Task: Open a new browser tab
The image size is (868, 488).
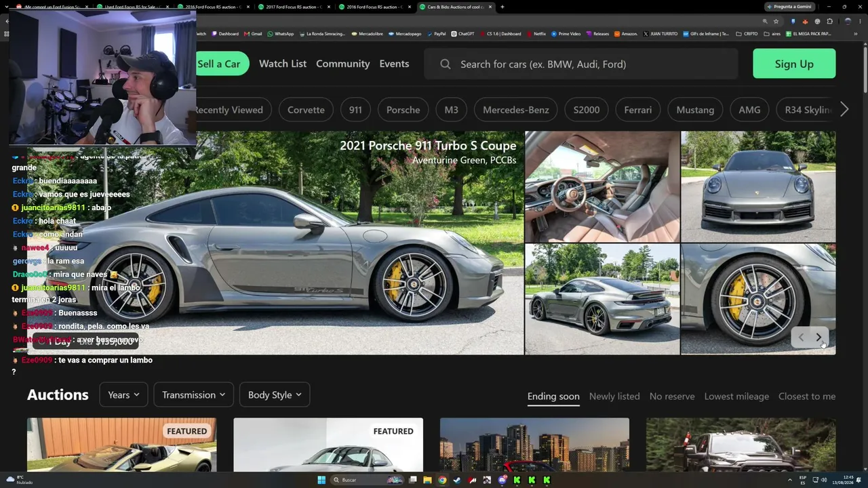Action: click(x=502, y=7)
